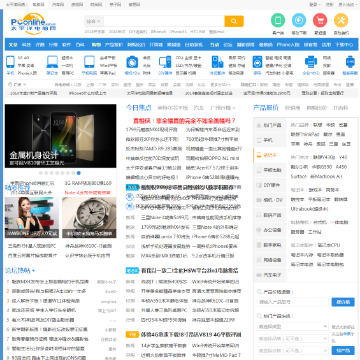Focus the main search input box
The width and height of the screenshot is (360, 360).
pyautogui.click(x=164, y=21)
